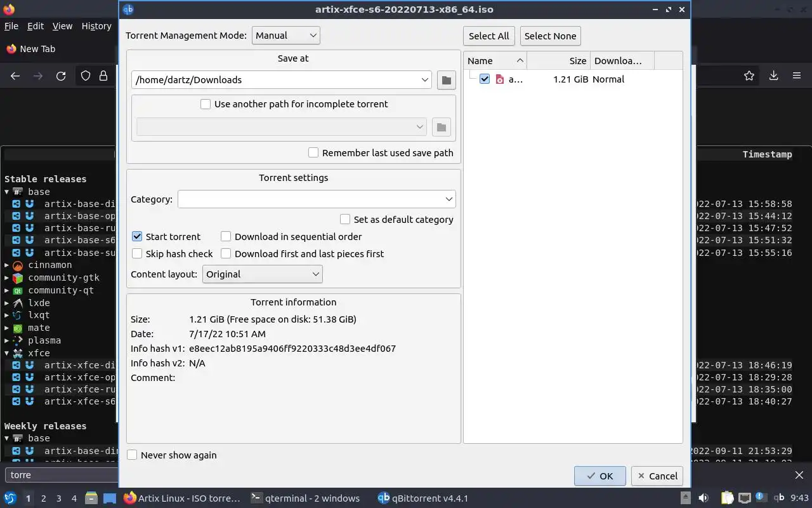Close the Firefox find bar
812x508 pixels.
coord(799,475)
